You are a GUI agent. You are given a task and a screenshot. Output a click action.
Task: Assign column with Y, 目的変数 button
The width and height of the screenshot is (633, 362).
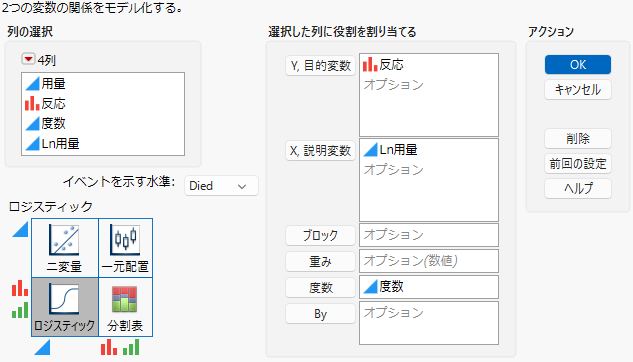tap(321, 66)
